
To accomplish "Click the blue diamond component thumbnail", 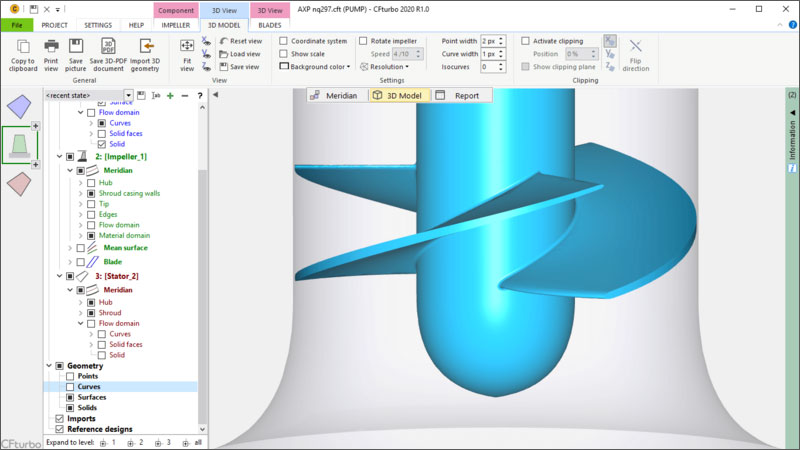I will click(18, 105).
